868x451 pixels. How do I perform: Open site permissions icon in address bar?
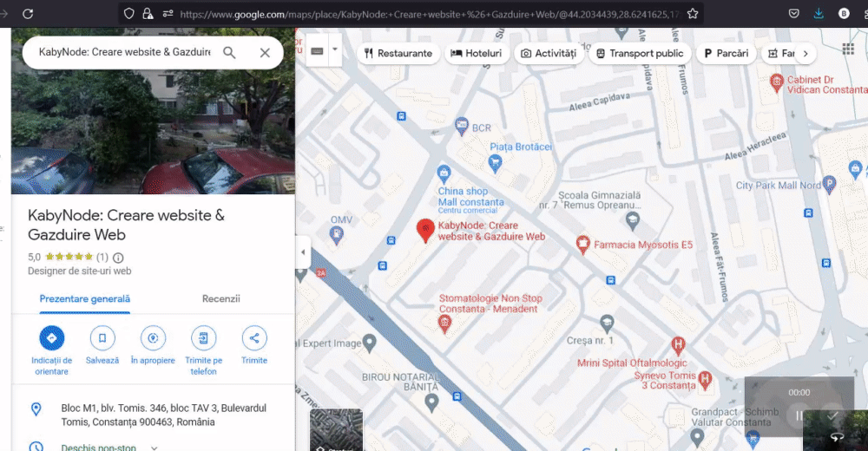pos(168,14)
